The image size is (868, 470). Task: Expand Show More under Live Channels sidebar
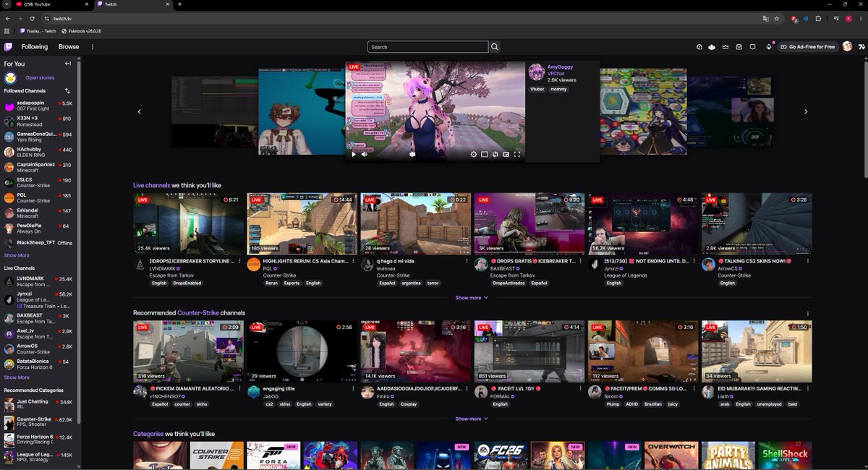click(17, 377)
